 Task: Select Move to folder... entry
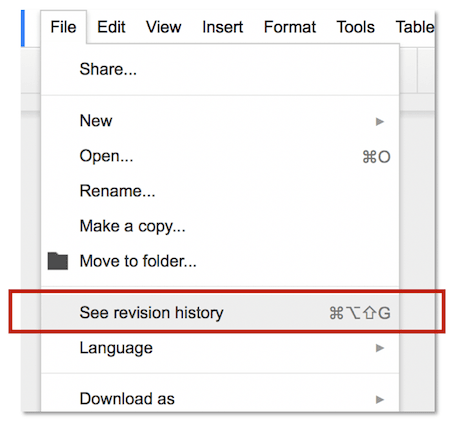tap(220, 261)
